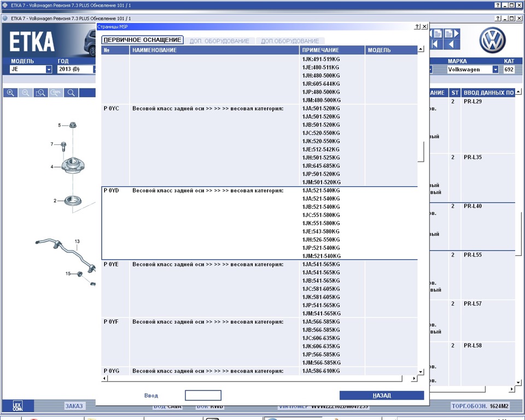
Task: Click the 100% zoom magnifier icon
Action: (56, 93)
